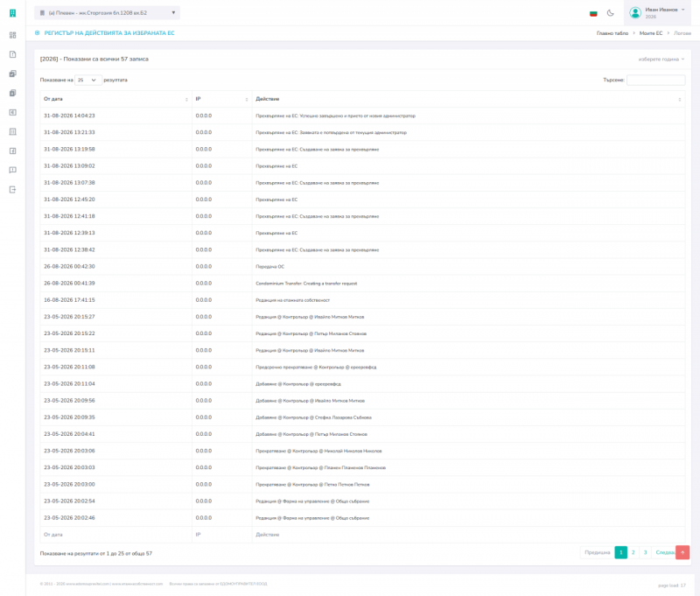Click the red scroll-to-top arrow button
The height and width of the screenshot is (596, 700).
(x=682, y=552)
